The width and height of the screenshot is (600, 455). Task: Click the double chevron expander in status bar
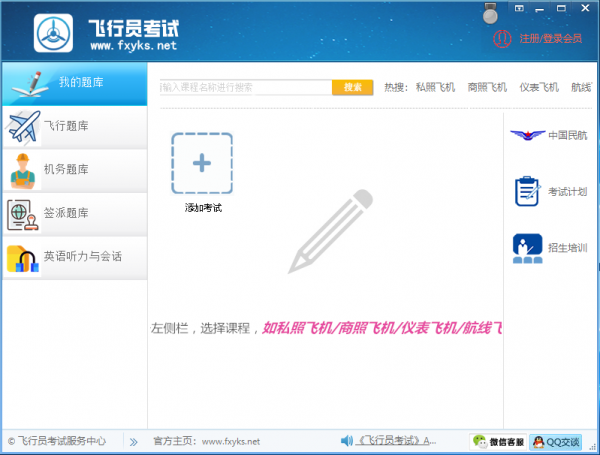(133, 442)
